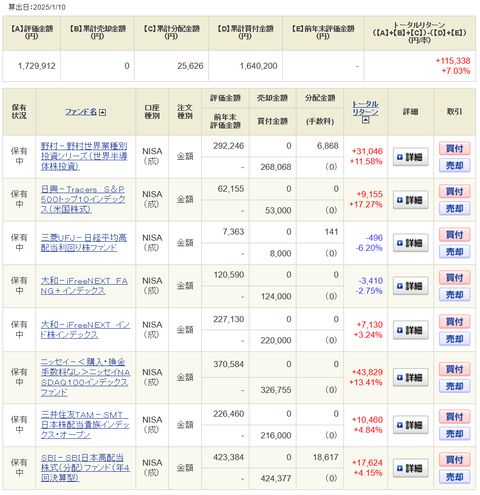
Task: Select the cumulative distribution 25,626 value
Action: tap(190, 66)
